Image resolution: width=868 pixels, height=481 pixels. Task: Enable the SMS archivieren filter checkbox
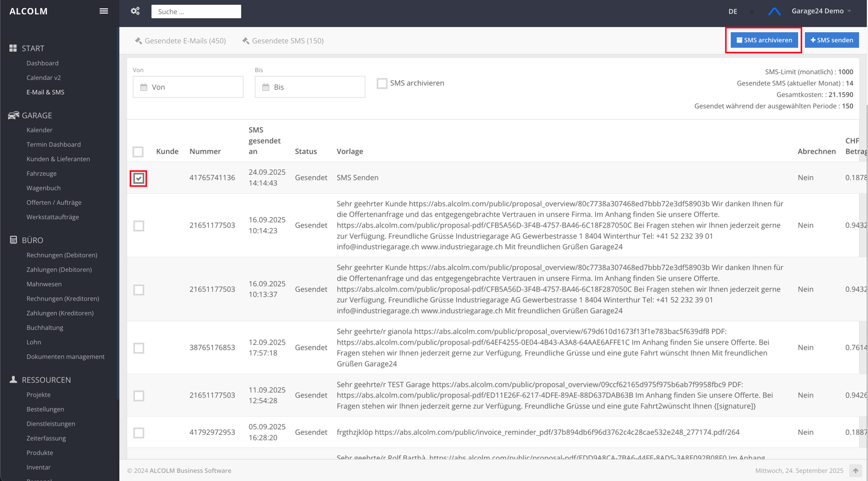382,83
